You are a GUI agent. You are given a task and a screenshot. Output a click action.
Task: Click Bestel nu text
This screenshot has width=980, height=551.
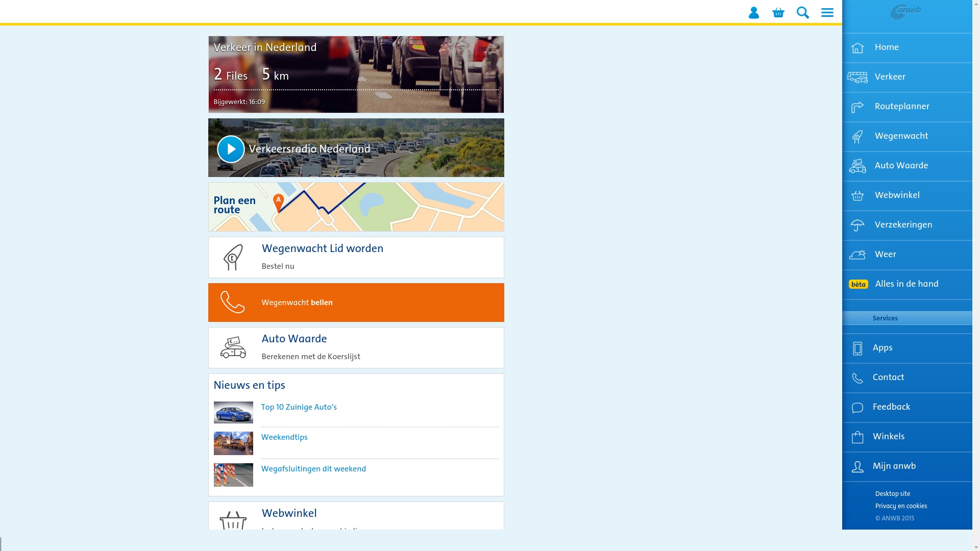point(278,266)
